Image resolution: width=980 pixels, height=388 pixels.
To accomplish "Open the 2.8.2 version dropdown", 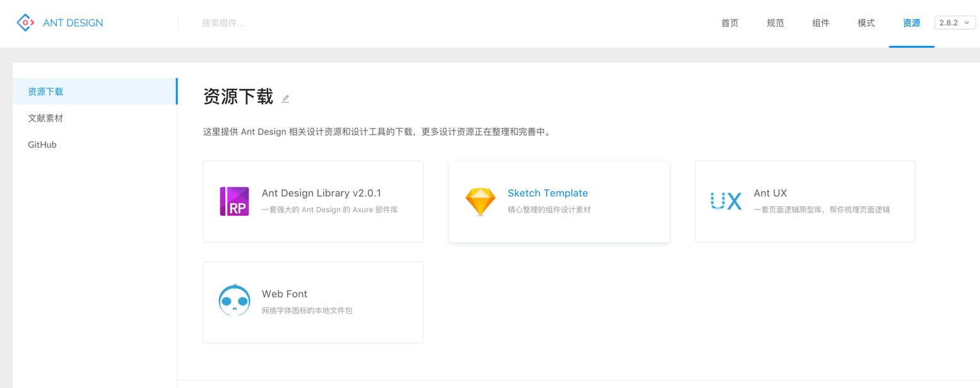I will click(954, 23).
